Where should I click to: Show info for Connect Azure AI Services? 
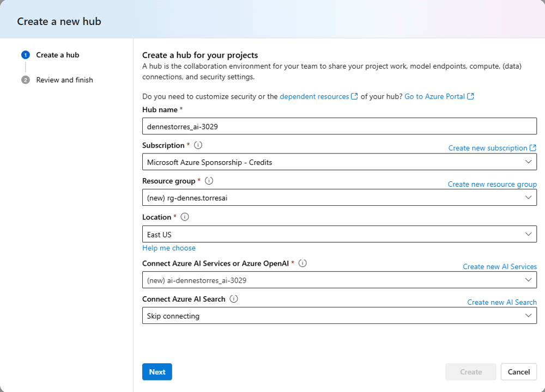[302, 263]
